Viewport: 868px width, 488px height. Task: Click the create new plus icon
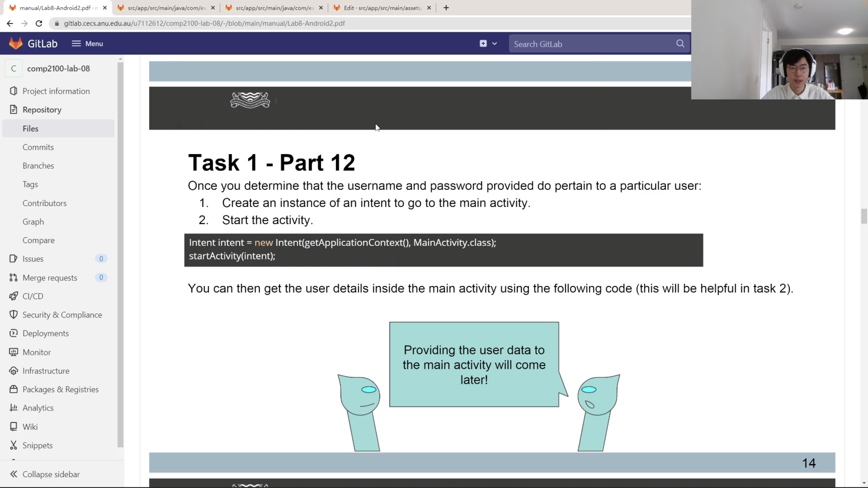483,43
